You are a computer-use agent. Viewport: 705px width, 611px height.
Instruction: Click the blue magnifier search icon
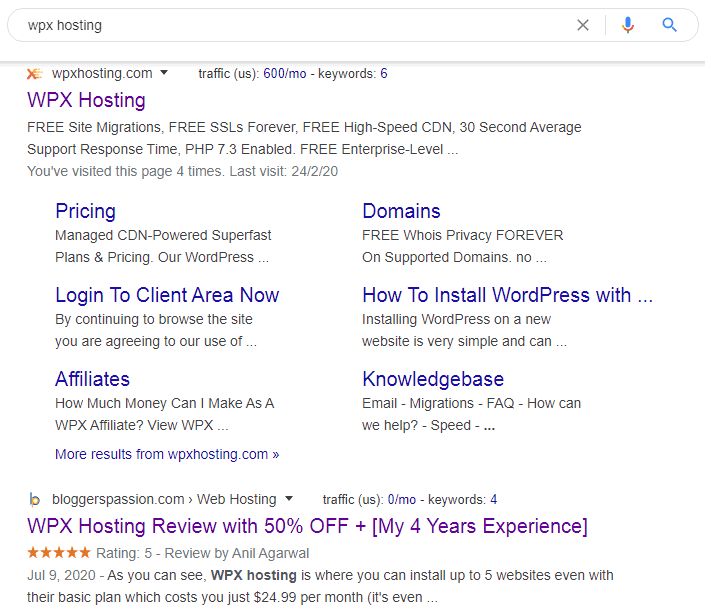pyautogui.click(x=669, y=25)
